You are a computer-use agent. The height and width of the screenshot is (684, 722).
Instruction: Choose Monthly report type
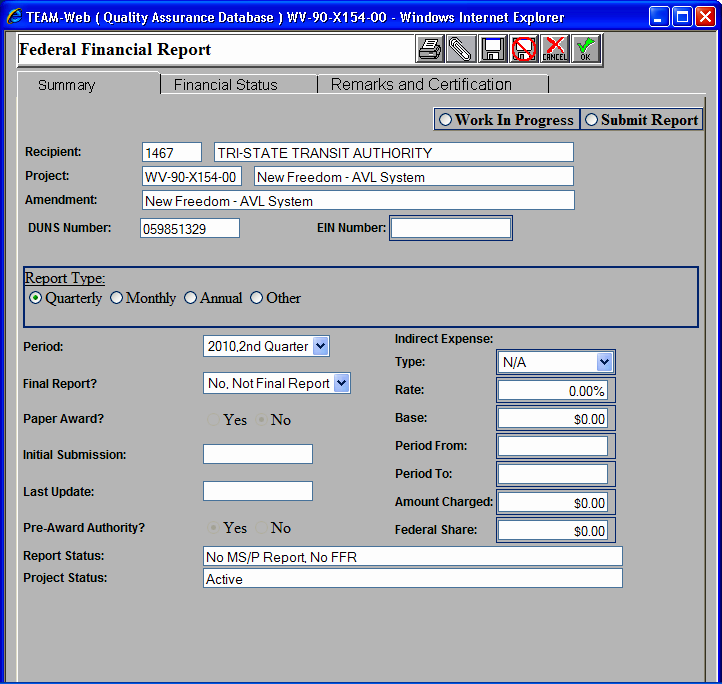point(117,298)
